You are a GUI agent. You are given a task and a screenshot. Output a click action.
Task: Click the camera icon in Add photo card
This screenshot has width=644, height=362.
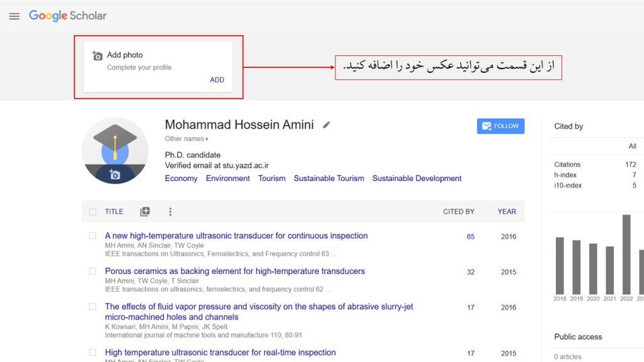point(97,56)
